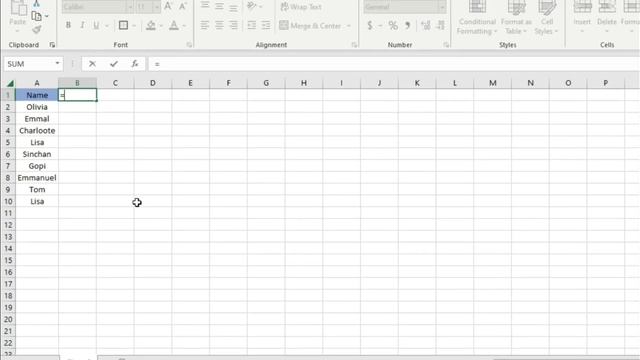Open Conditional Formatting menu
This screenshot has height=360, width=640.
click(477, 17)
